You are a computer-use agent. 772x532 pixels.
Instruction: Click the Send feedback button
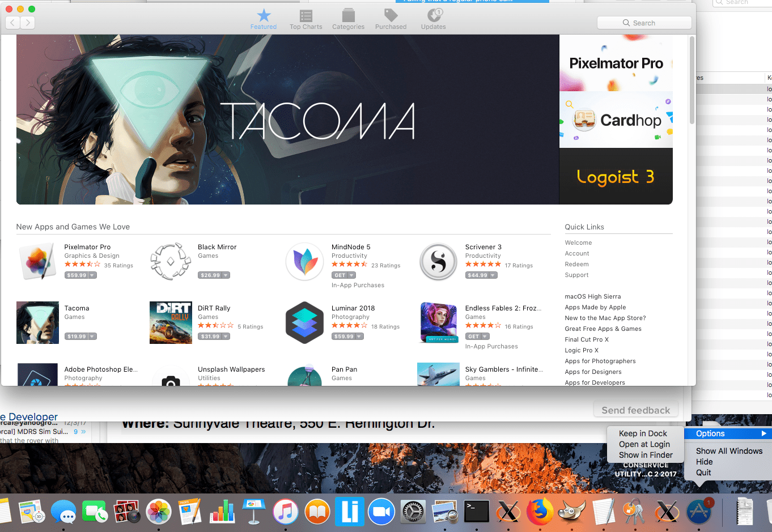coord(636,410)
